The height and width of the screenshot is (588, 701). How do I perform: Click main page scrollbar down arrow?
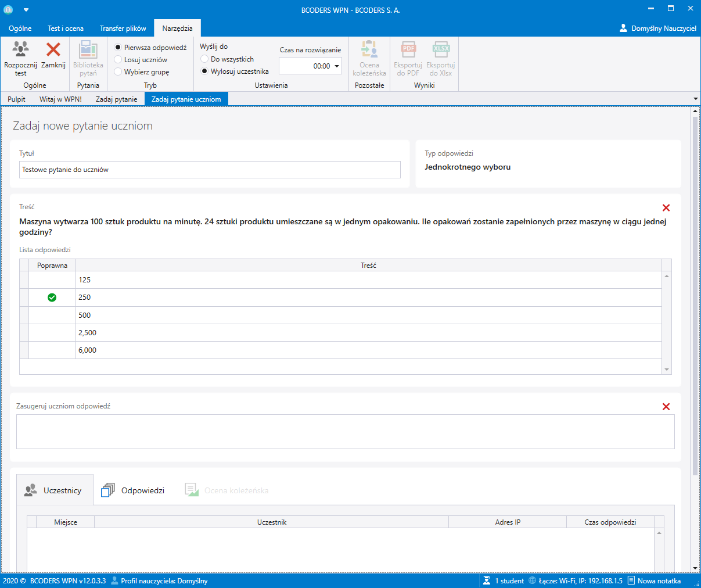pyautogui.click(x=695, y=568)
